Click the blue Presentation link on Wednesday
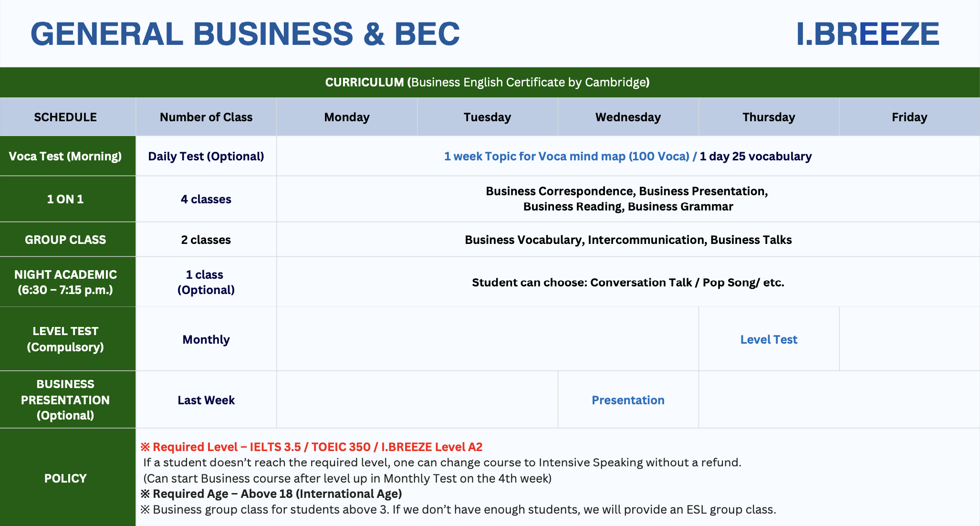The width and height of the screenshot is (980, 526). (628, 400)
